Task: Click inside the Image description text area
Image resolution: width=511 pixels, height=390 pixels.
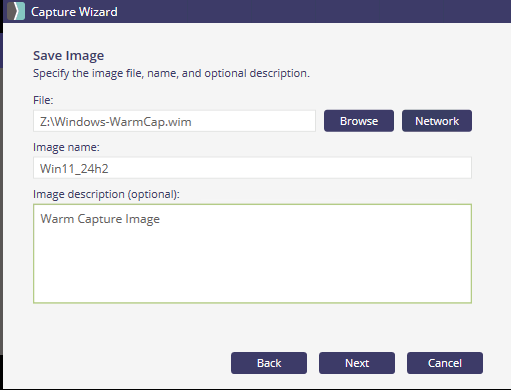Action: pos(252,254)
